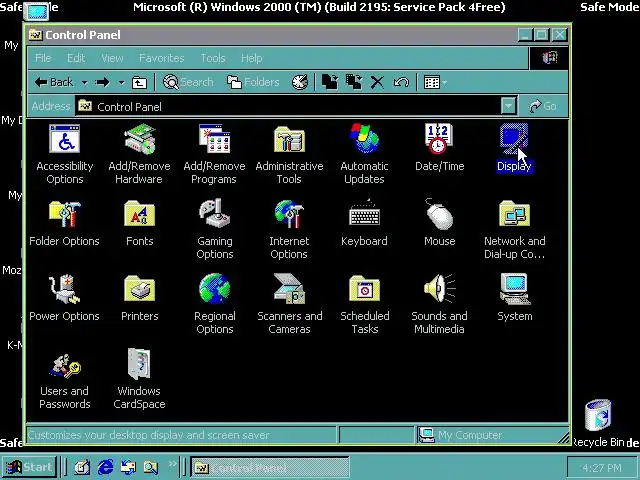
Task: Click the Search toolbar button
Action: (x=188, y=82)
